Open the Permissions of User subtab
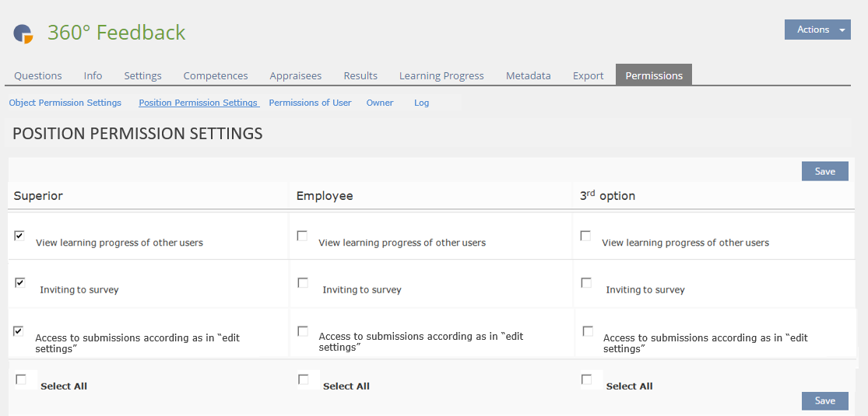 [x=310, y=103]
